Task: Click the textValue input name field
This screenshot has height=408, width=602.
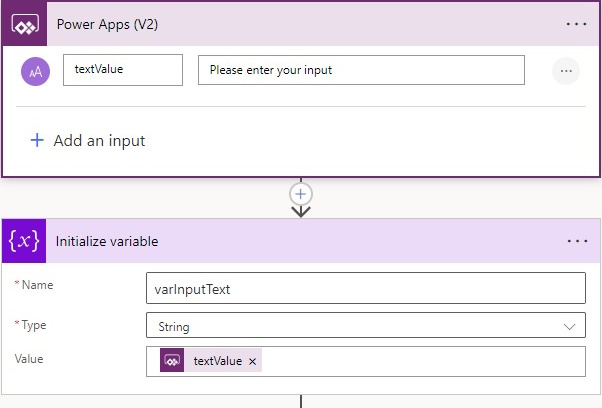Action: tap(123, 70)
